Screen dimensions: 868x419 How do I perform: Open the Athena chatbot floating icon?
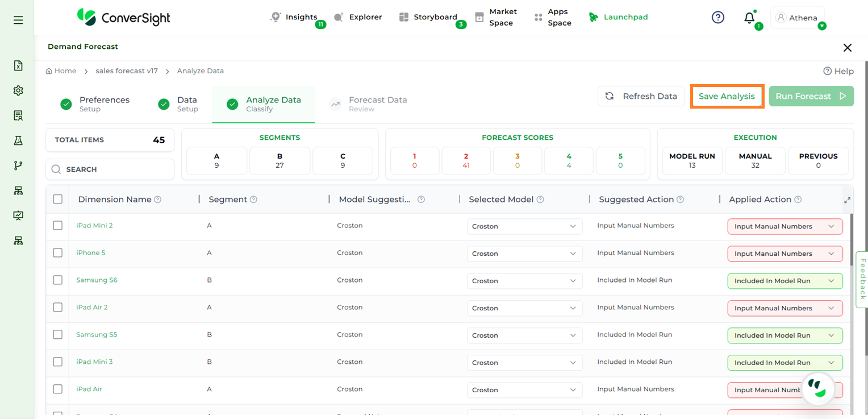(817, 389)
